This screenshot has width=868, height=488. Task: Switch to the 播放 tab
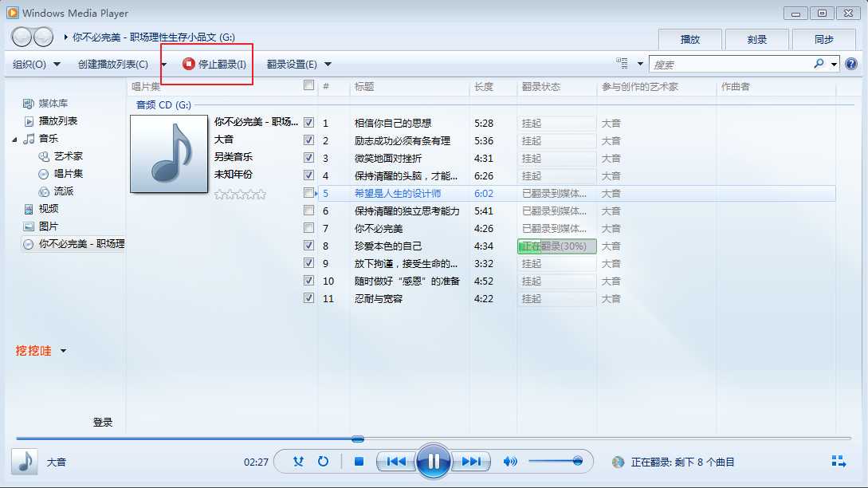click(689, 39)
